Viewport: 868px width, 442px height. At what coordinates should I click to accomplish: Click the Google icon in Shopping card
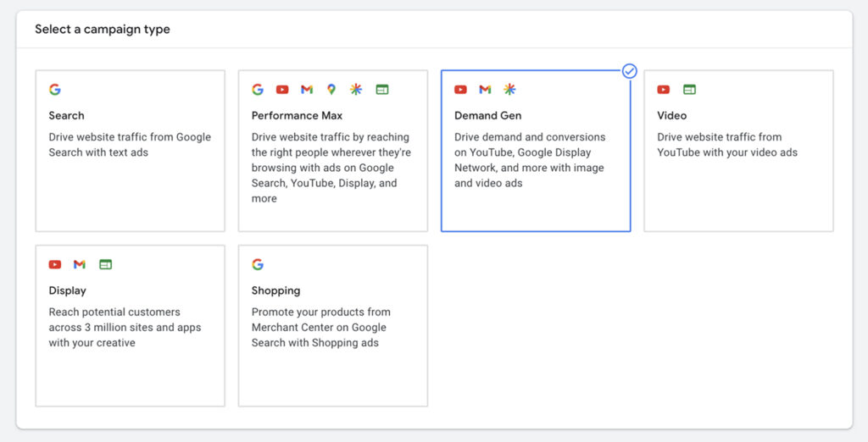[x=258, y=265]
